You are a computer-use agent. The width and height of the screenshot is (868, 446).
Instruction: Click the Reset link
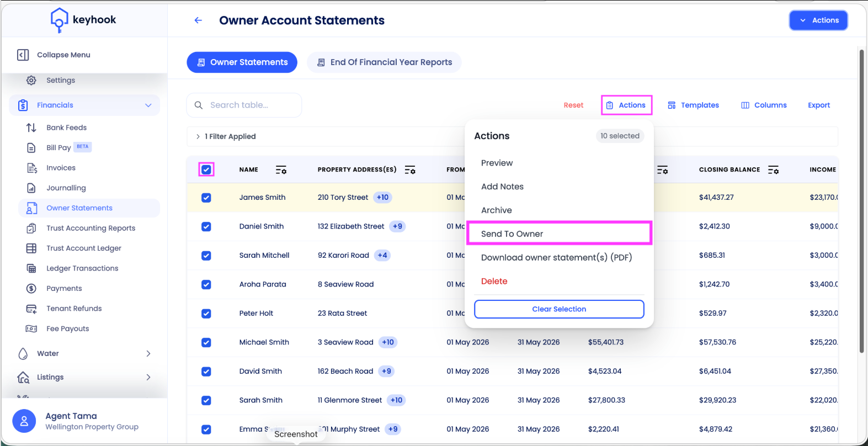point(573,105)
